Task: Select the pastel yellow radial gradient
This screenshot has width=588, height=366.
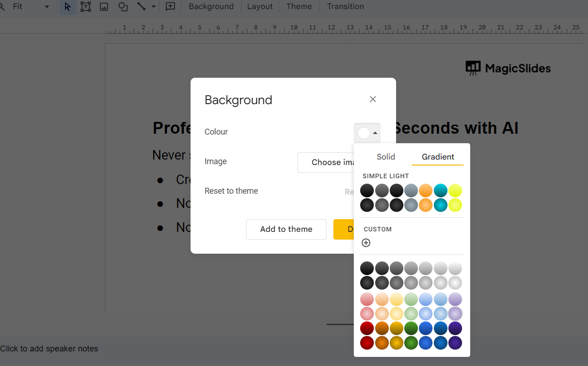Action: point(397,314)
